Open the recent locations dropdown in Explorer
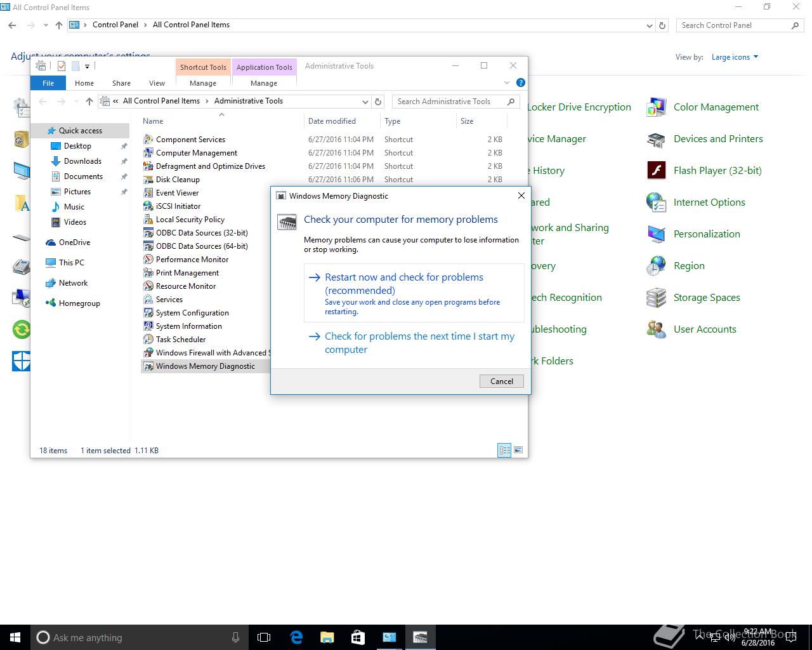 tap(76, 102)
